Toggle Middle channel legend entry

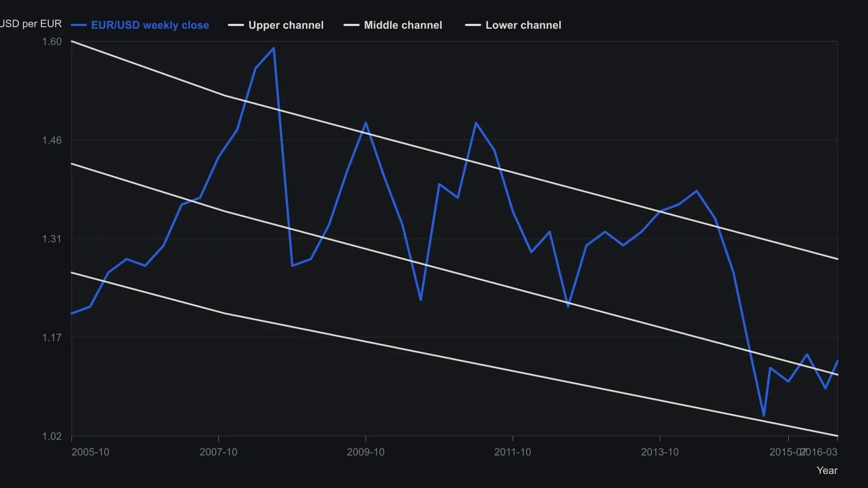pyautogui.click(x=393, y=25)
